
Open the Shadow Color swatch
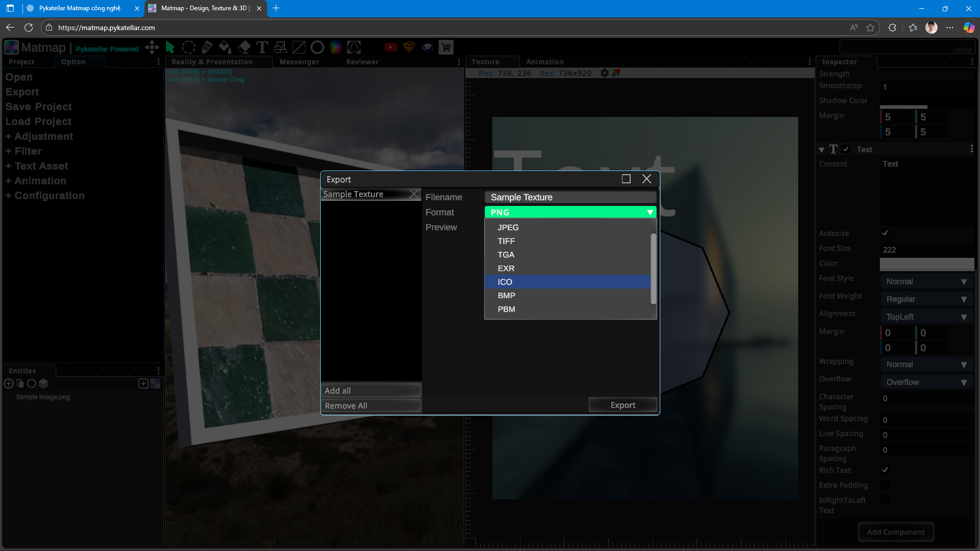point(926,101)
